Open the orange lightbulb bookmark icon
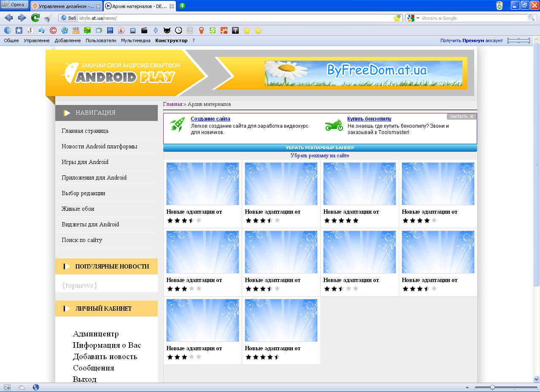Screen dimensions: 540x392 (201, 30)
